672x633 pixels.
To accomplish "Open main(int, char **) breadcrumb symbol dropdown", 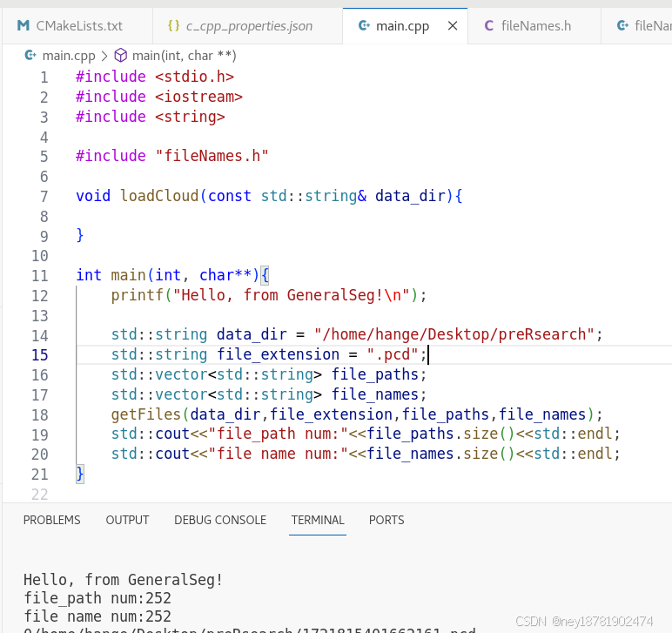I will 185,55.
